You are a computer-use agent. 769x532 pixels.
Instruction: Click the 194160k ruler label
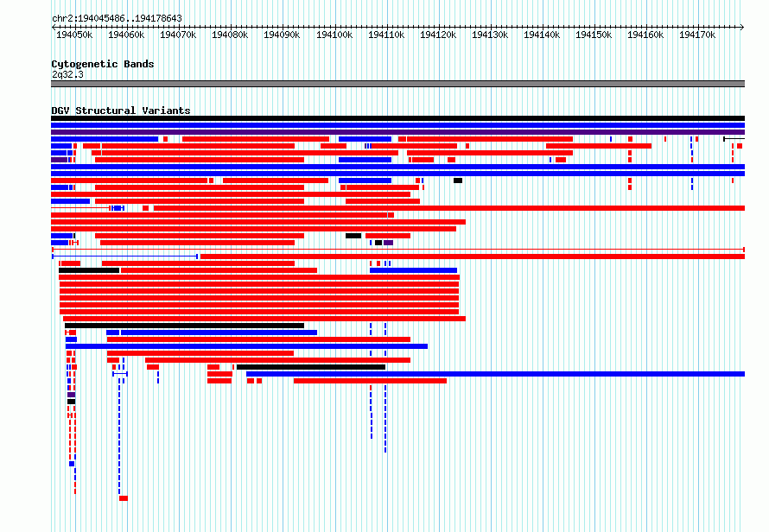(645, 35)
